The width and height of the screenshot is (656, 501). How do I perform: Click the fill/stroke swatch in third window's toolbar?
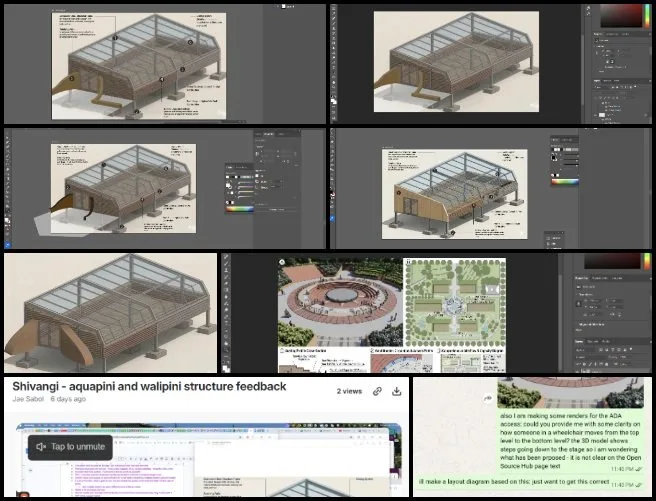point(8,220)
